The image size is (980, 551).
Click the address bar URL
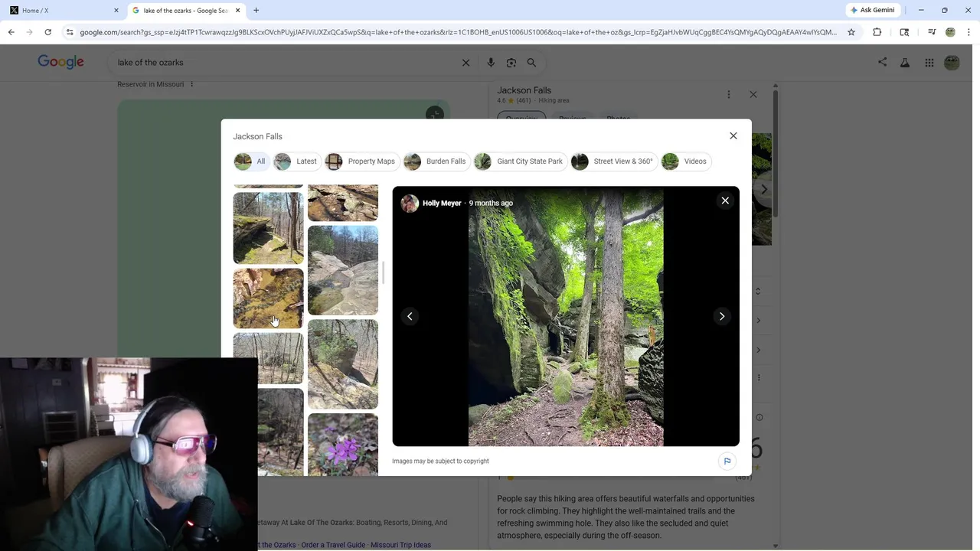(458, 32)
